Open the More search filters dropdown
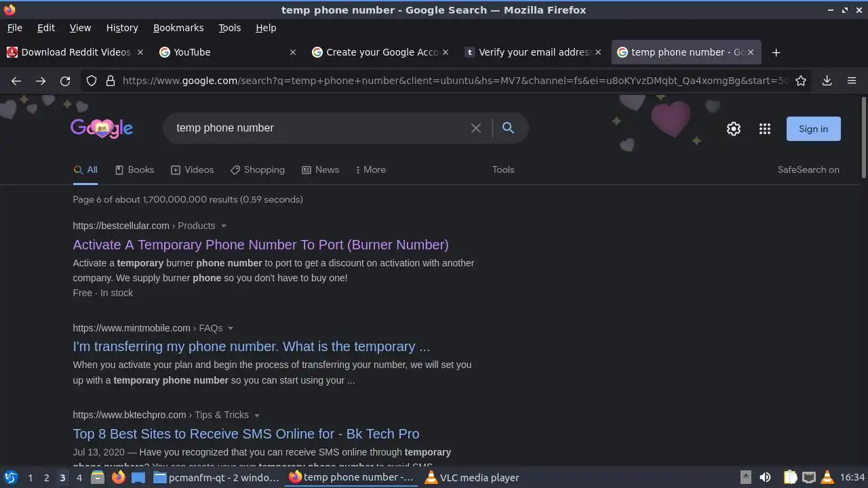This screenshot has width=868, height=488. pyautogui.click(x=370, y=169)
